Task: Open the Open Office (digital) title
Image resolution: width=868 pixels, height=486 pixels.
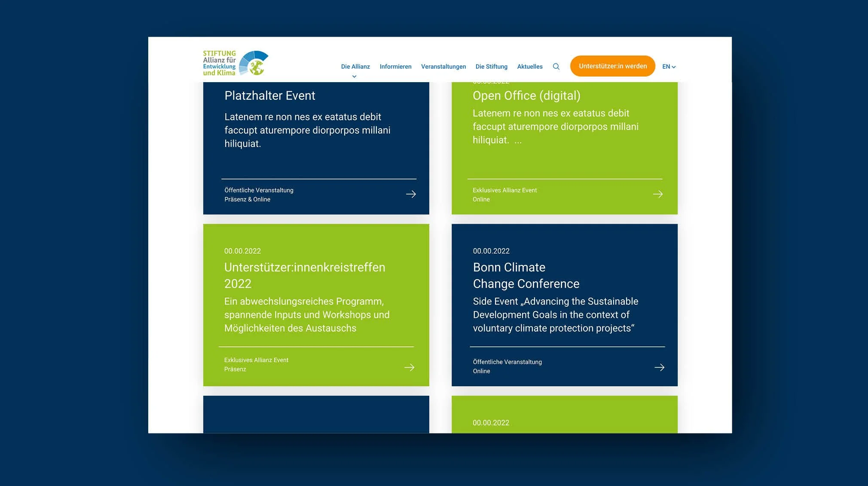Action: (526, 95)
